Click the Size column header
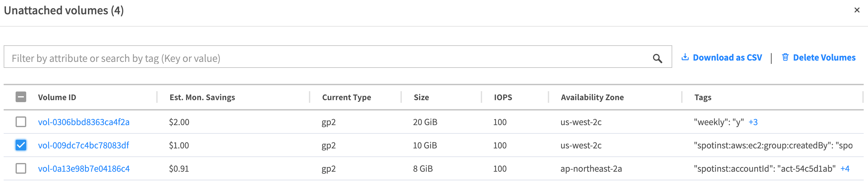 click(421, 97)
